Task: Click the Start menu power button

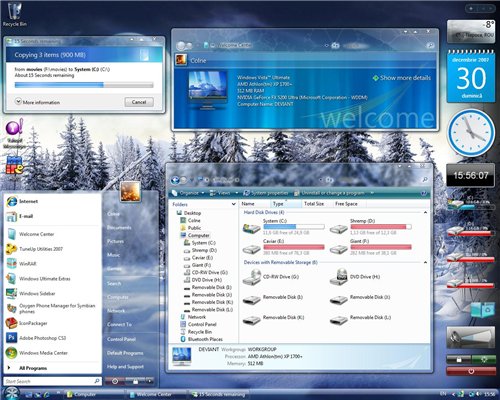Action: 115,381
